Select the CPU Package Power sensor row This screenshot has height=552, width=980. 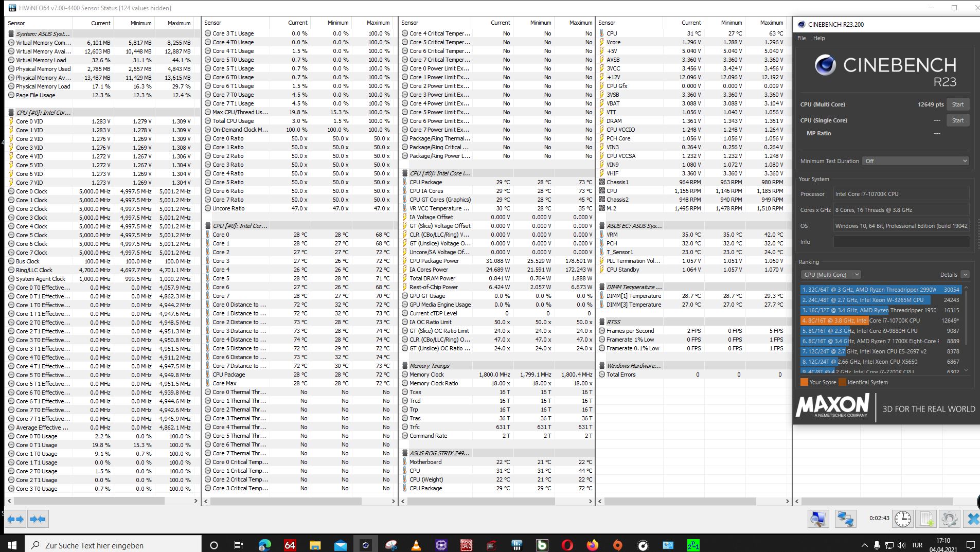coord(497,261)
